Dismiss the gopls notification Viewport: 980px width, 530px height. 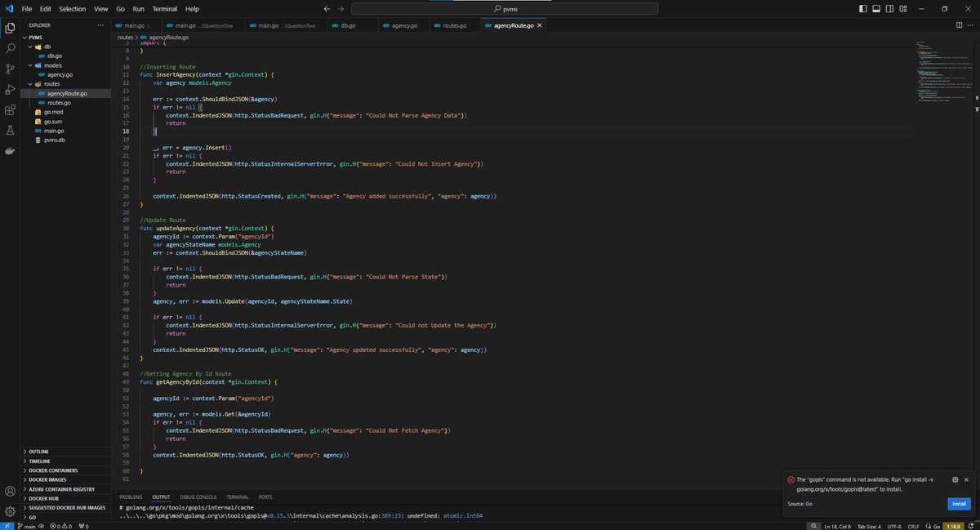pos(966,479)
